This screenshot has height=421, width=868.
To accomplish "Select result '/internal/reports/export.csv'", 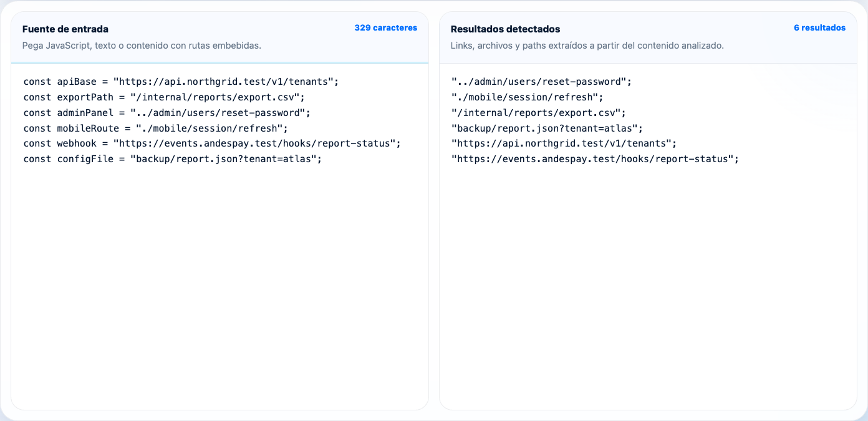I will coord(538,113).
